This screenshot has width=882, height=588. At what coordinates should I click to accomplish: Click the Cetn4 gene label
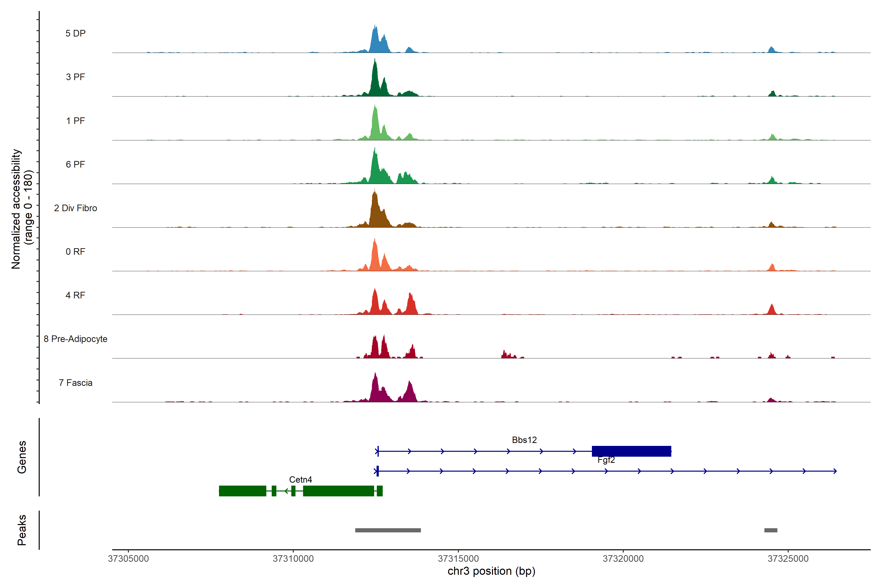[300, 480]
